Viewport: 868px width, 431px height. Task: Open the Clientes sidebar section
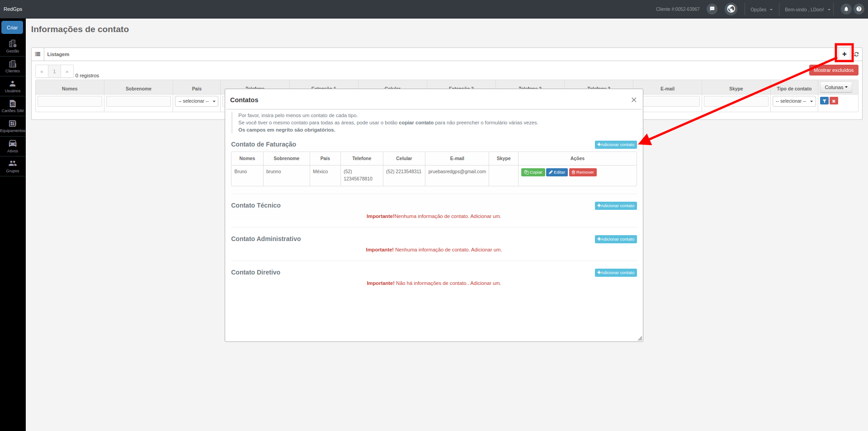pyautogui.click(x=13, y=66)
